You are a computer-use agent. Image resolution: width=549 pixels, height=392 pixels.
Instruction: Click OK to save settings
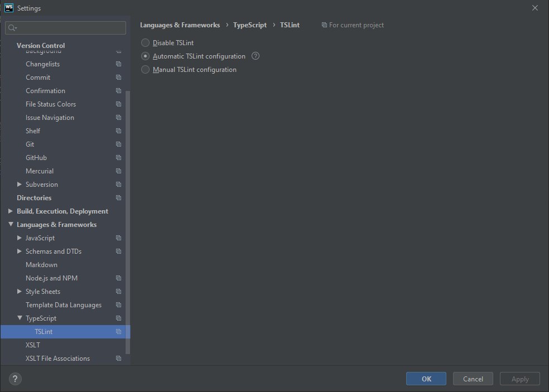point(426,379)
